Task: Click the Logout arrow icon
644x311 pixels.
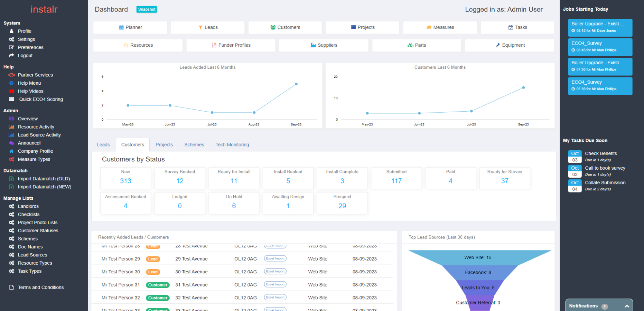Action: click(11, 56)
